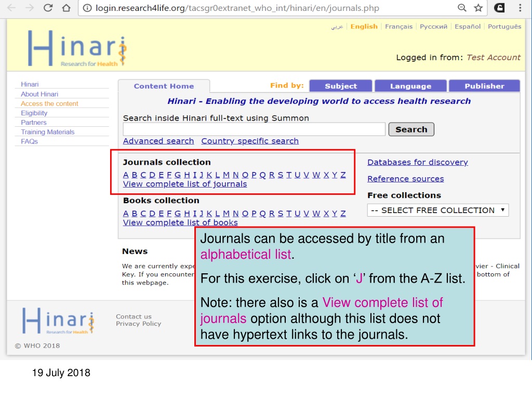Find by Publisher tab
The height and width of the screenshot is (399, 532).
484,86
